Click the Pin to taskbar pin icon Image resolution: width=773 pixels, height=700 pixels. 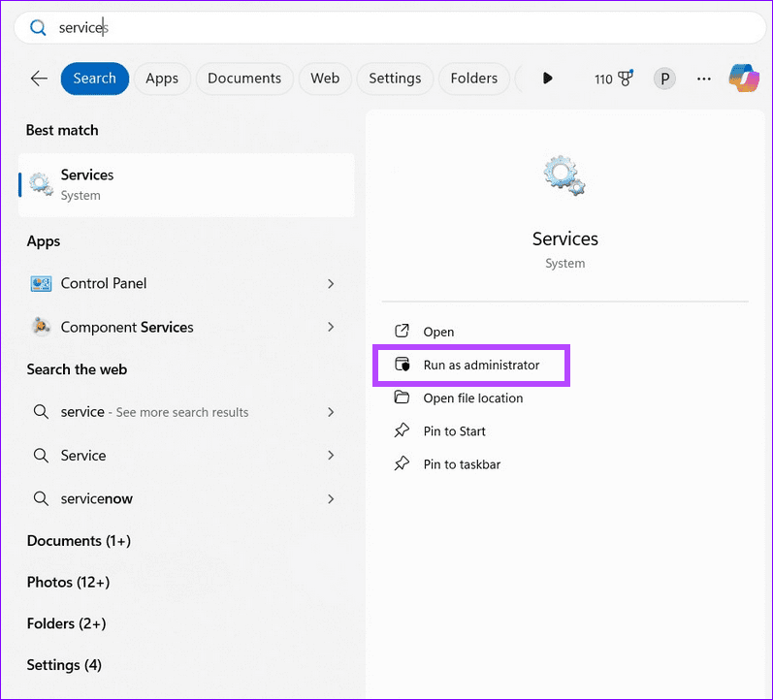pyautogui.click(x=402, y=463)
